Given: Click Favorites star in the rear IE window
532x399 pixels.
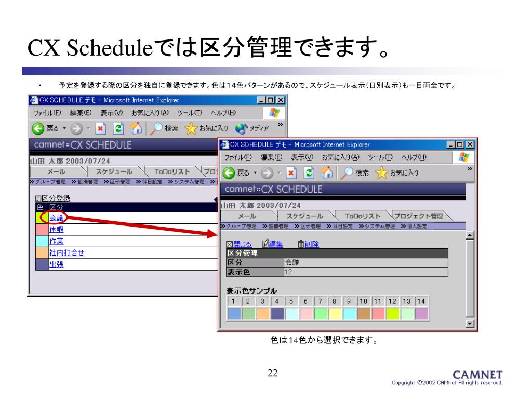Looking at the screenshot, I should (191, 128).
